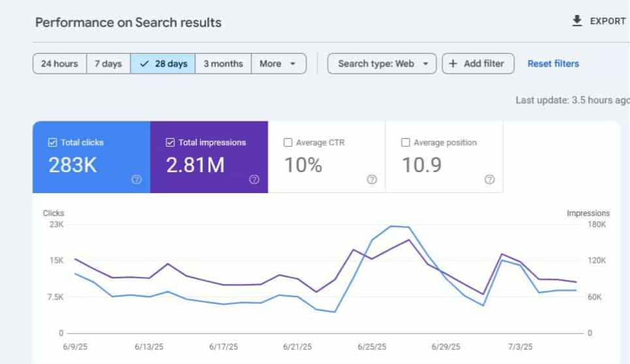630x364 pixels.
Task: Click help icon on Total clicks card
Action: [136, 180]
